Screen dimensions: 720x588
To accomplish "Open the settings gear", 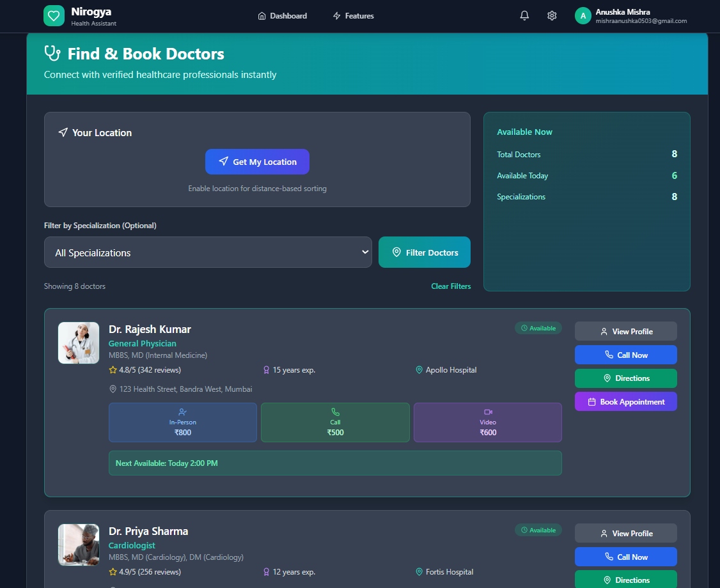I will (x=552, y=15).
